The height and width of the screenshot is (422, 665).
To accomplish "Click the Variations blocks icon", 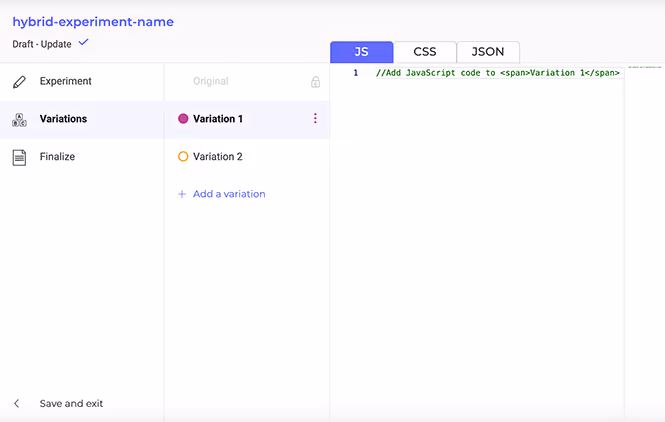I will pyautogui.click(x=19, y=120).
